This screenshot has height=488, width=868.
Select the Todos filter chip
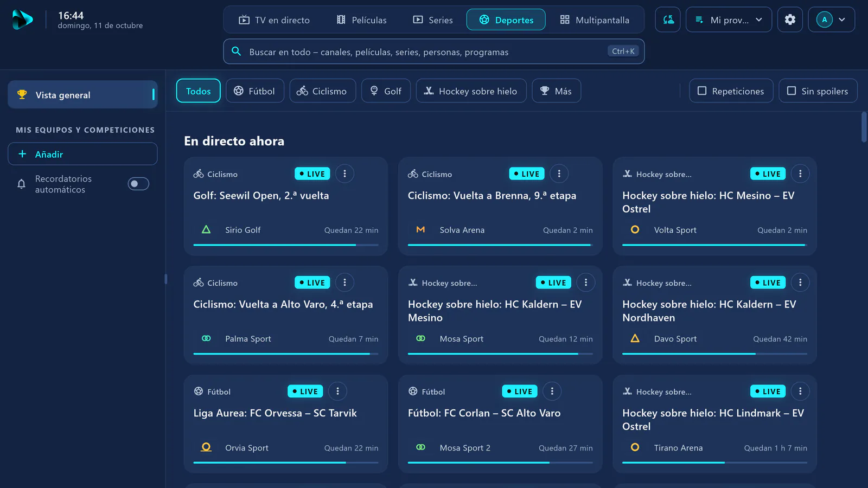point(198,91)
